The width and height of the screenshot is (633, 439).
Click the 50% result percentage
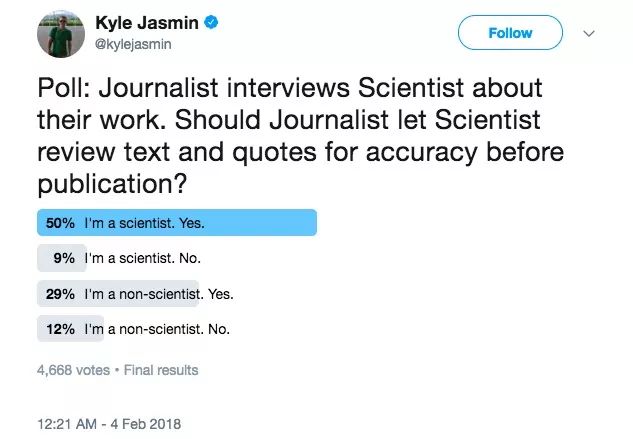coord(61,223)
